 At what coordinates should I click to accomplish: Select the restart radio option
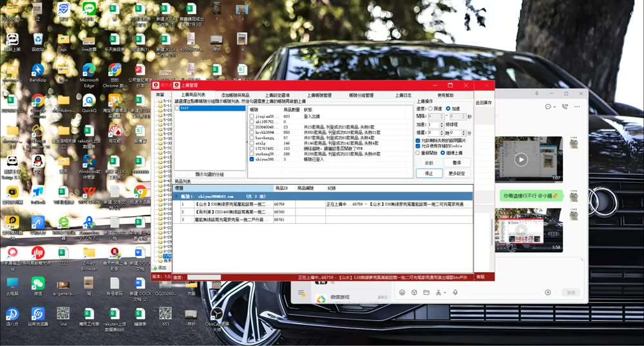pos(418,153)
